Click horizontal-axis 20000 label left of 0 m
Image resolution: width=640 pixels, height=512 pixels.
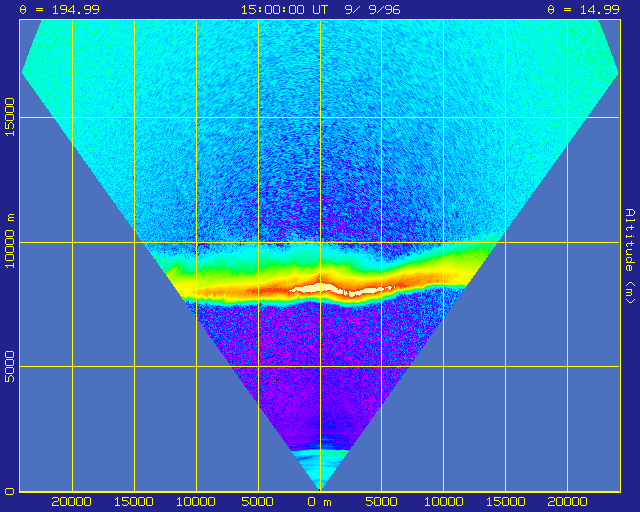tap(71, 502)
